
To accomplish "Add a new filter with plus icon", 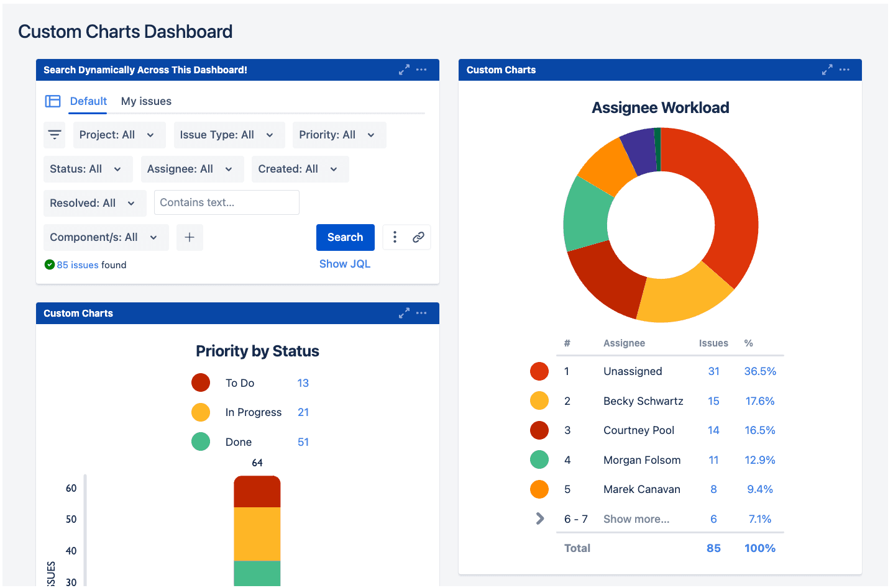I will [190, 237].
